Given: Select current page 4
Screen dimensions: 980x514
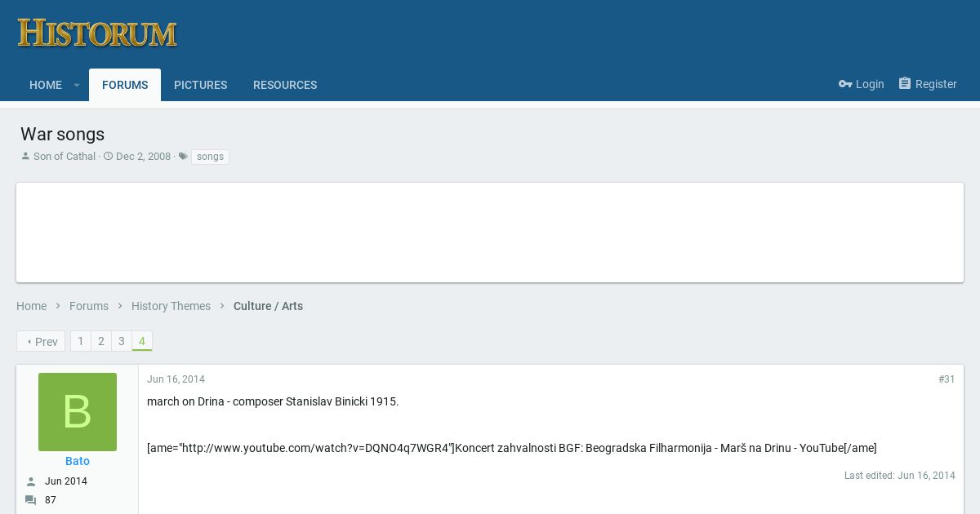Looking at the screenshot, I should [x=142, y=341].
